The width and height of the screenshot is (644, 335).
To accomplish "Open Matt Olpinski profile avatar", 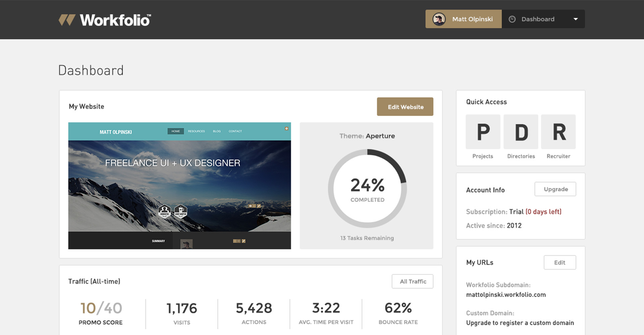I will pos(439,19).
